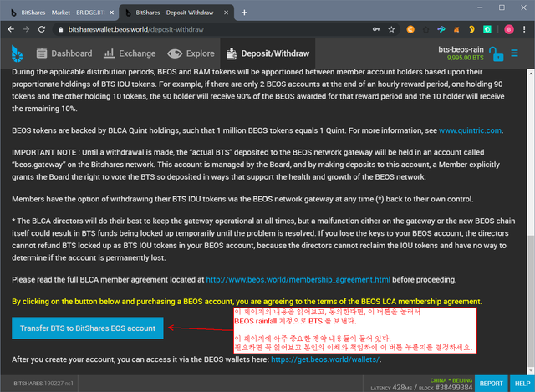
Task: Click the orange circular extension icon
Action: point(410,30)
